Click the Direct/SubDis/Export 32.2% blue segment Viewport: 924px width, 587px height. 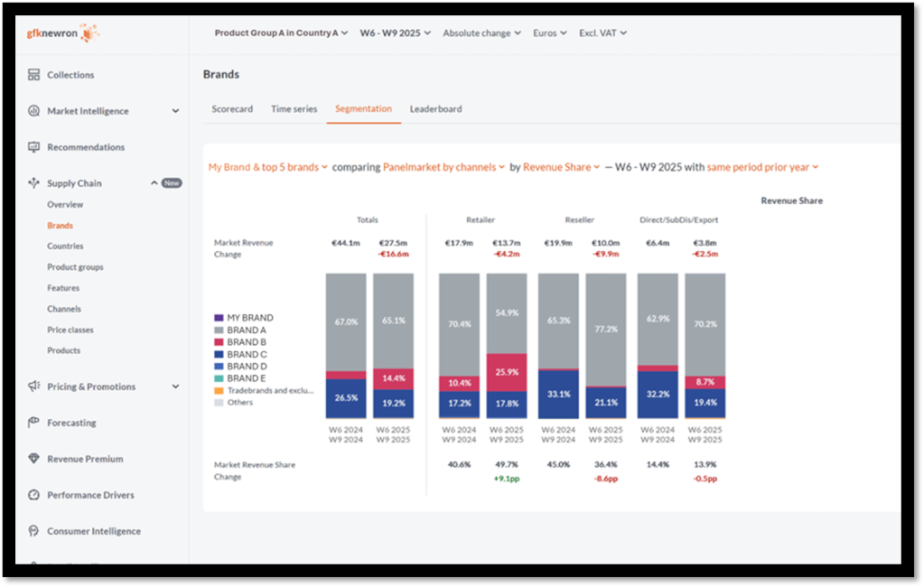pos(658,395)
